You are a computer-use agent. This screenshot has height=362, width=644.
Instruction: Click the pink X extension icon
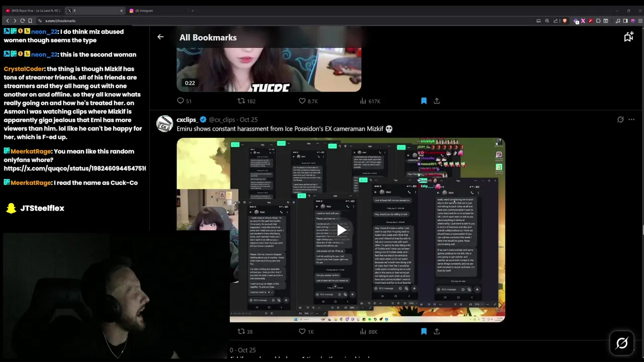pos(583,21)
